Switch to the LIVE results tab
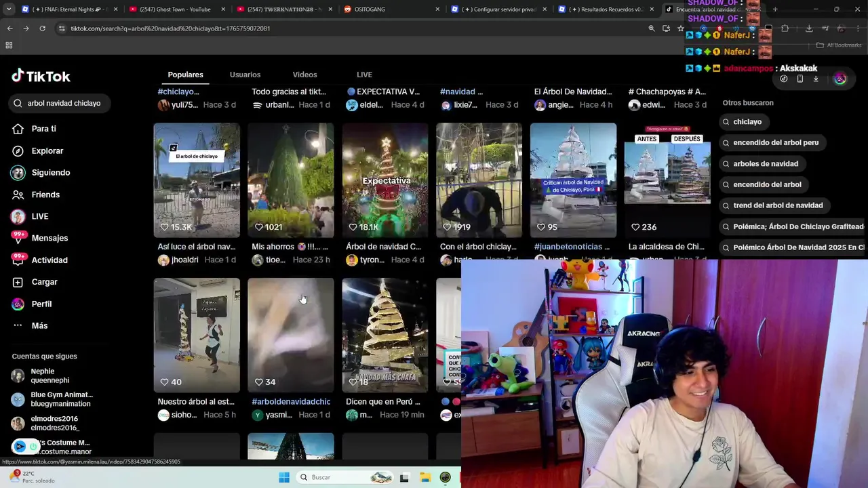 [x=364, y=75]
